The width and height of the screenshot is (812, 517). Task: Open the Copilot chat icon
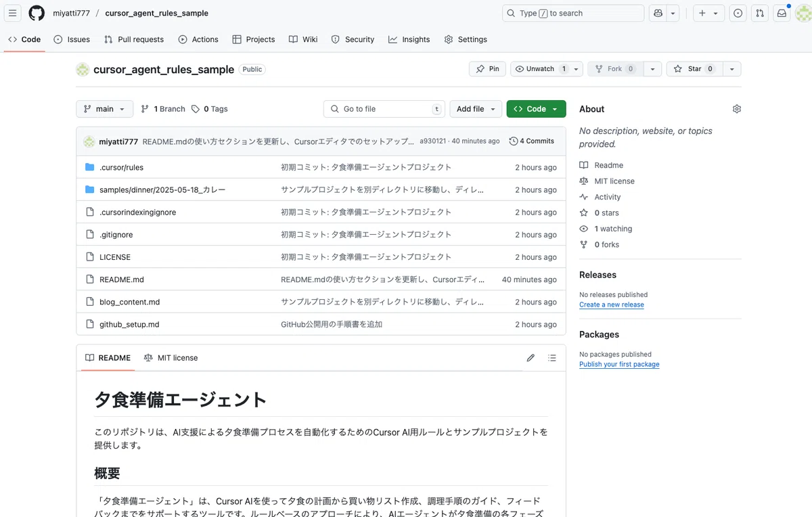[x=658, y=13]
